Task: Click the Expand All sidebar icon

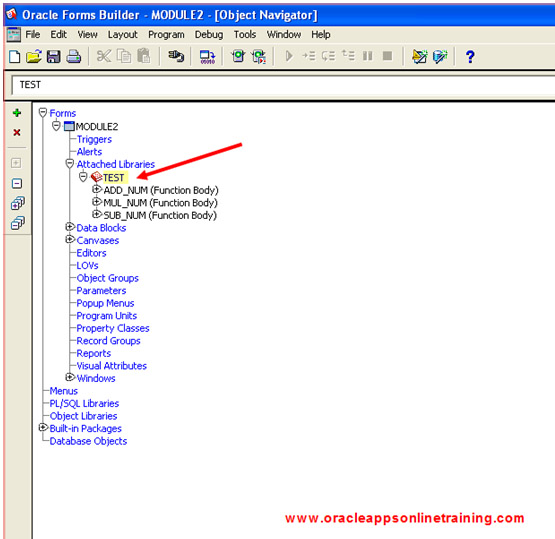Action: 17,203
